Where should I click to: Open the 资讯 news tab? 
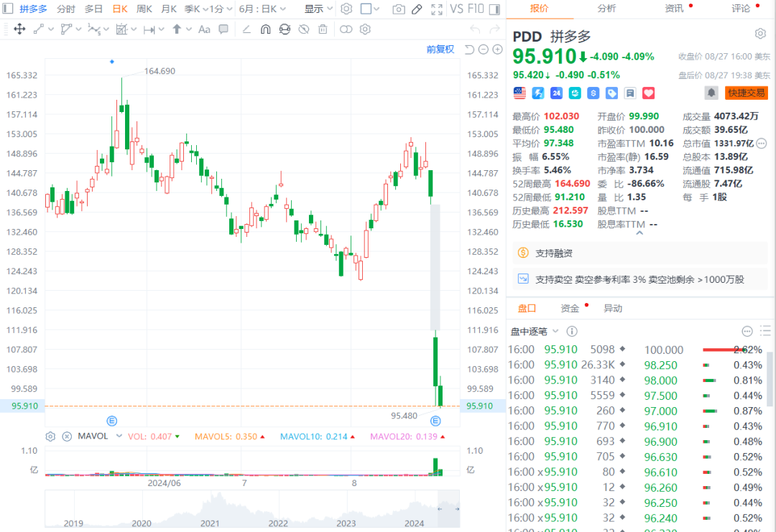pyautogui.click(x=673, y=9)
